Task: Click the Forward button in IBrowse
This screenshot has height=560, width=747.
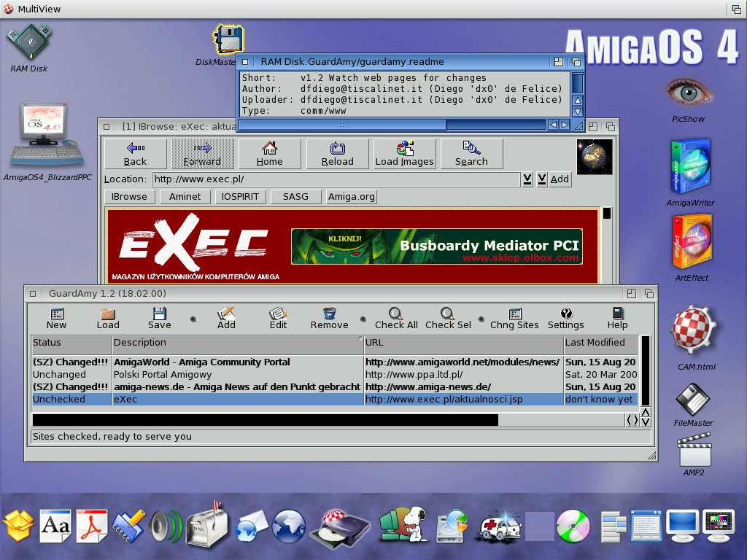Action: (x=203, y=154)
